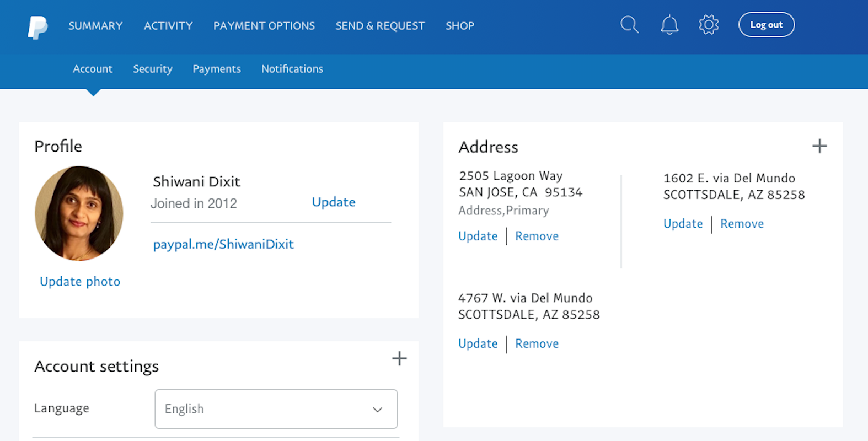The width and height of the screenshot is (868, 441).
Task: Select the name text Shiwani Dixit
Action: tap(197, 181)
